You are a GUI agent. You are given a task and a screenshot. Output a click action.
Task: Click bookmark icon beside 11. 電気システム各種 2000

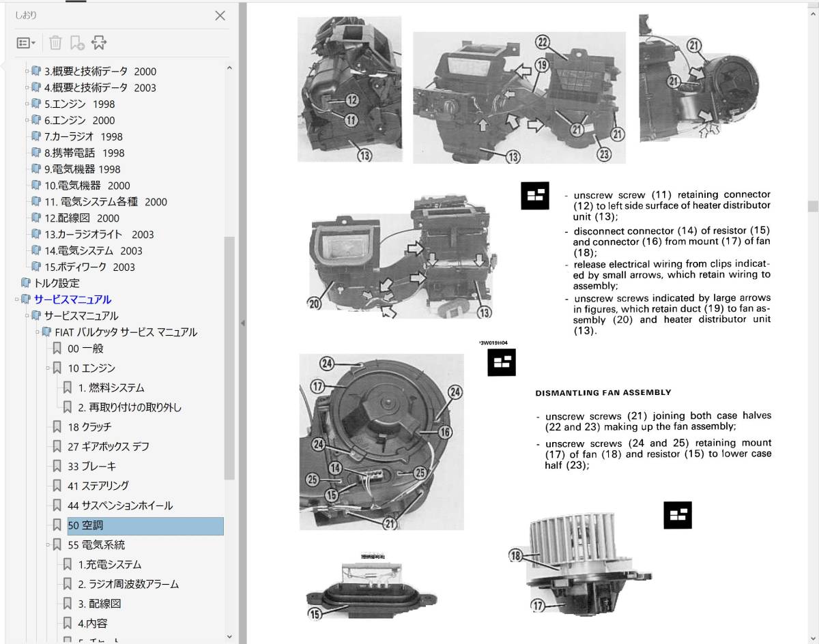tap(36, 201)
